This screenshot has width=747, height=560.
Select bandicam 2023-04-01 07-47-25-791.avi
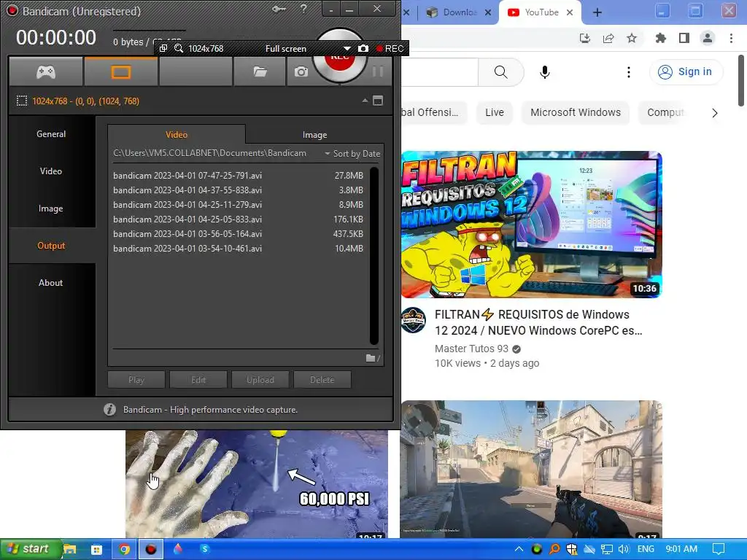click(239, 175)
